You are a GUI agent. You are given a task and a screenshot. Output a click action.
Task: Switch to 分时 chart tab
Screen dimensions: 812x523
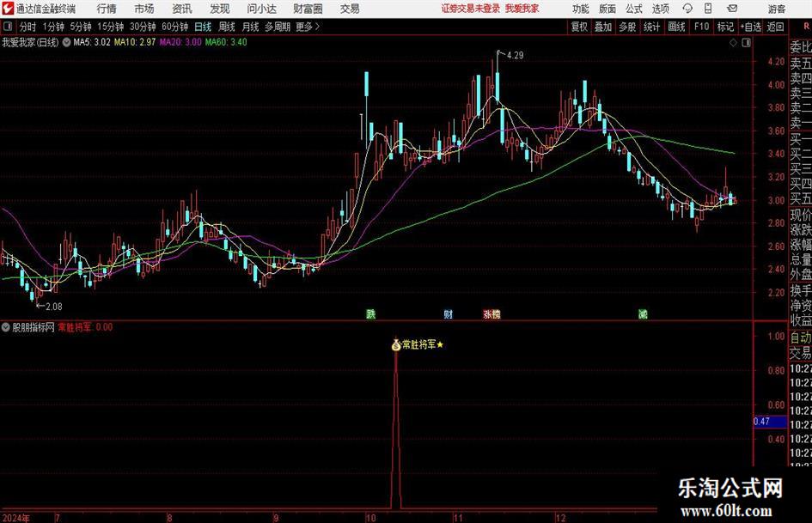(x=28, y=27)
